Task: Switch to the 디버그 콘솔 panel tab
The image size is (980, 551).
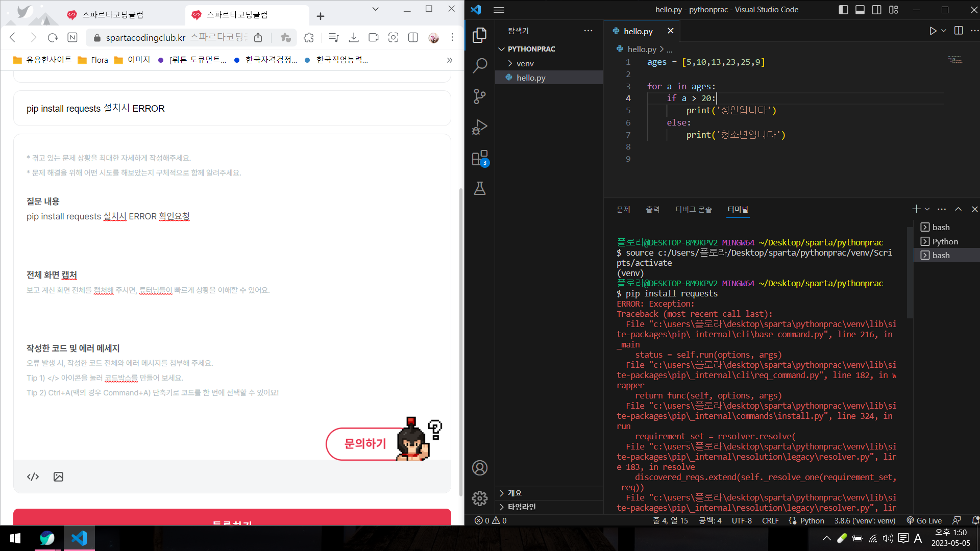Action: coord(693,209)
